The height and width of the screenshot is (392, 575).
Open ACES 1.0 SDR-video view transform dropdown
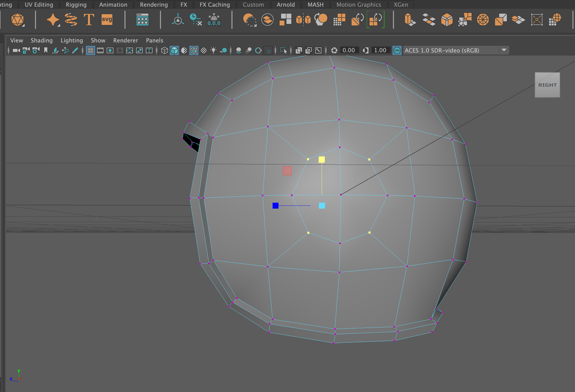click(x=456, y=50)
